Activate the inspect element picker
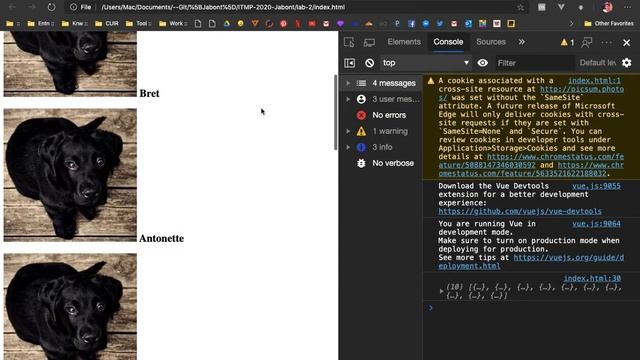 tap(349, 42)
